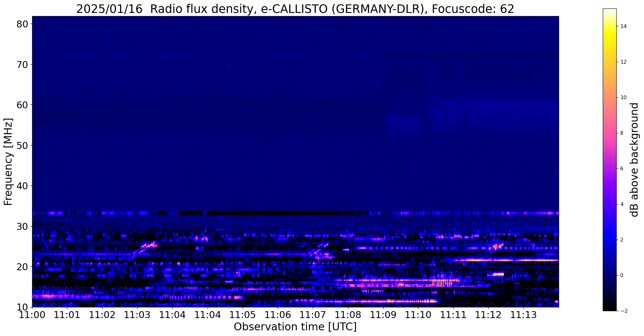Click the colorbar near the 0 dB mark
This screenshot has height=336, width=644.
click(609, 276)
